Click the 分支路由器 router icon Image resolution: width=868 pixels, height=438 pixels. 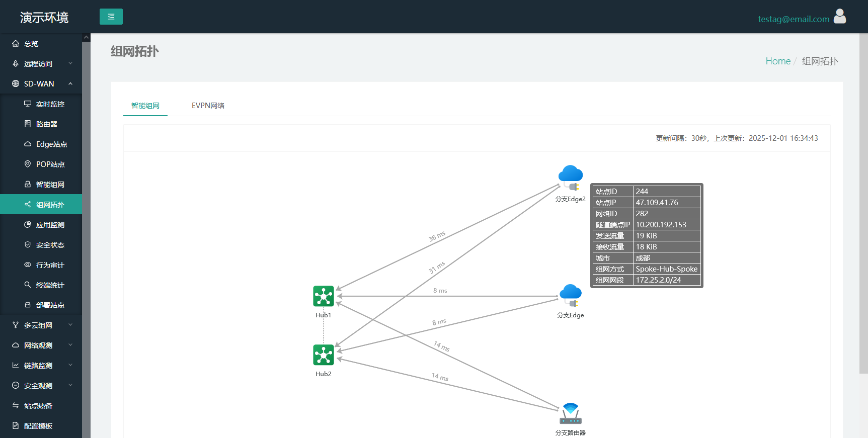571,413
